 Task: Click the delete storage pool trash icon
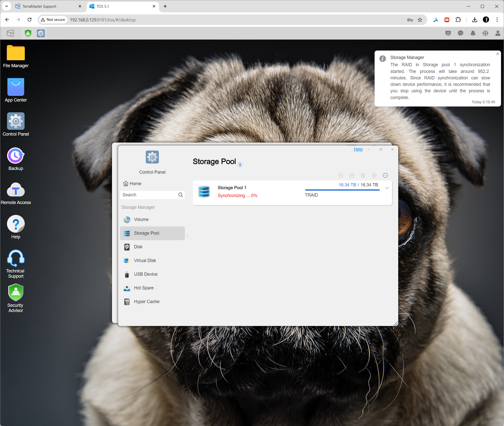363,175
